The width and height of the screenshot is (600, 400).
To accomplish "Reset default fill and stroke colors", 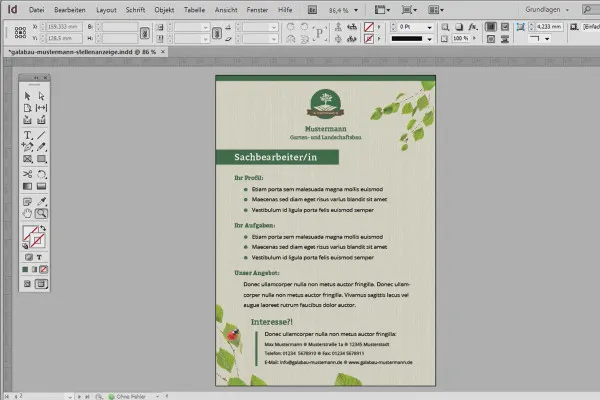I will [x=25, y=246].
